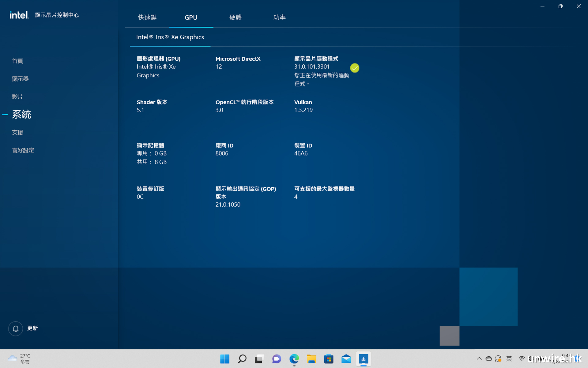Screen dimensions: 588x368
Task: Click the Intel logo icon
Action: click(19, 15)
